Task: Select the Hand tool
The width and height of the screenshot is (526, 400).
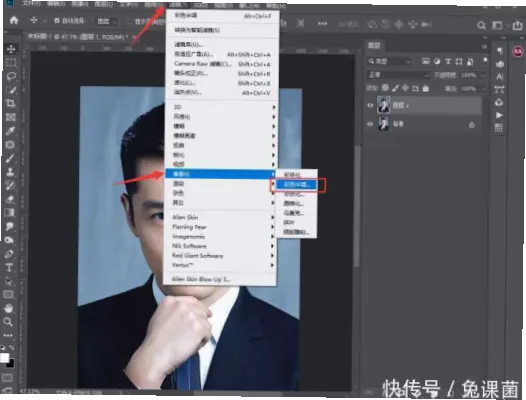Action: click(x=8, y=308)
